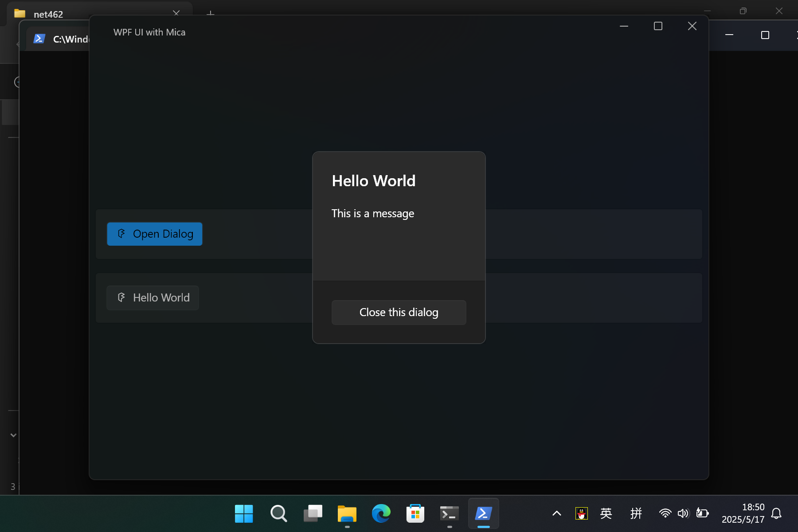Open Wi-Fi network settings from the tray
Screen dimensions: 798x532
click(665, 513)
